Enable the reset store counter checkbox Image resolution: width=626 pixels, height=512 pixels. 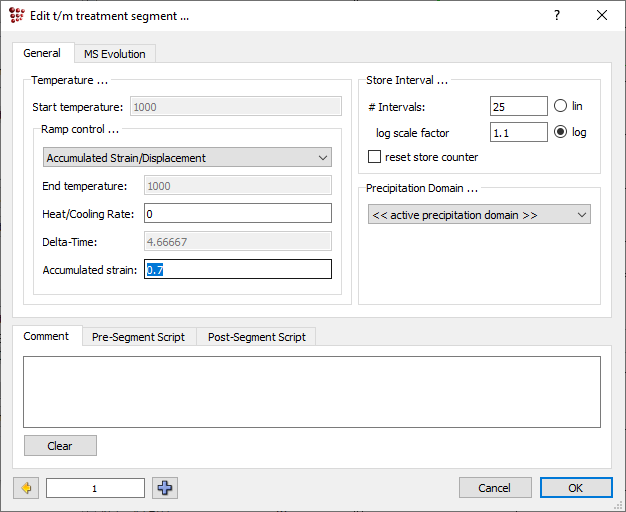pos(375,157)
